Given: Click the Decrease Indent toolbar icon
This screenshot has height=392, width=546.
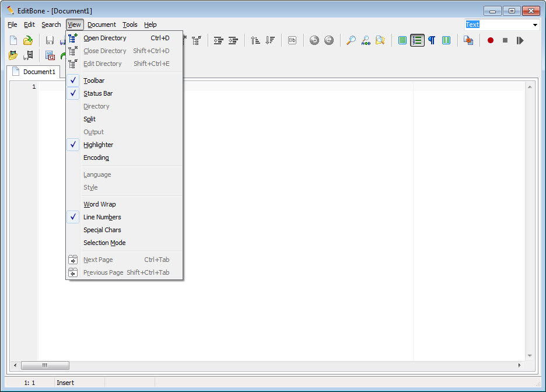Looking at the screenshot, I should pyautogui.click(x=233, y=40).
